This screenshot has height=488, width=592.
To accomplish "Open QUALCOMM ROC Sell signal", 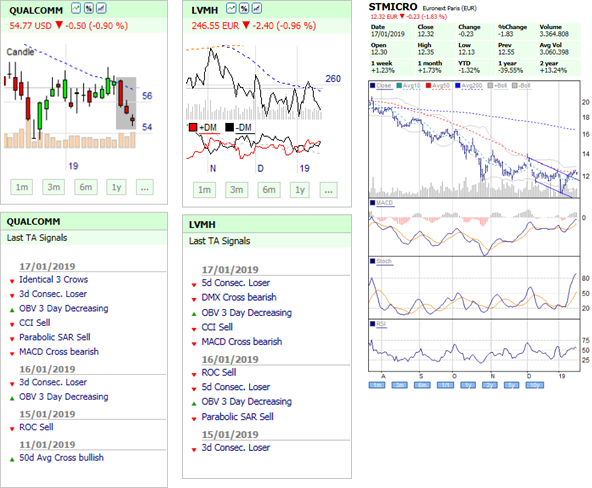I will click(36, 427).
